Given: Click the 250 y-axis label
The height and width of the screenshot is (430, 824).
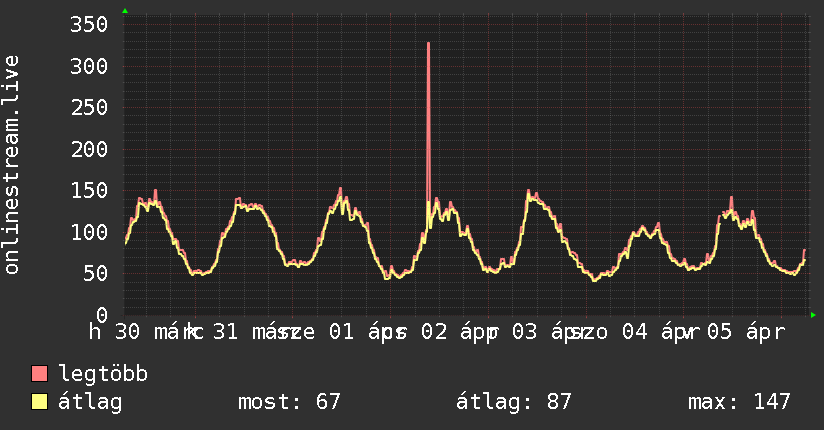Looking at the screenshot, I should tap(89, 108).
